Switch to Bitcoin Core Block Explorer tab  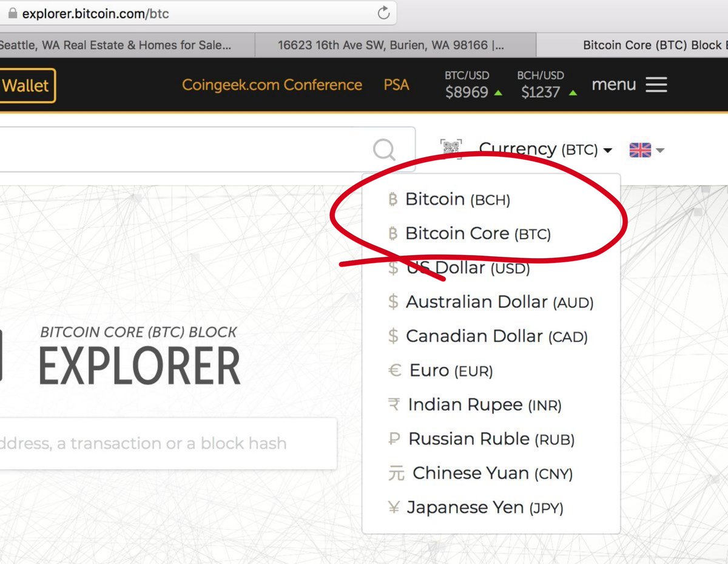[632, 45]
